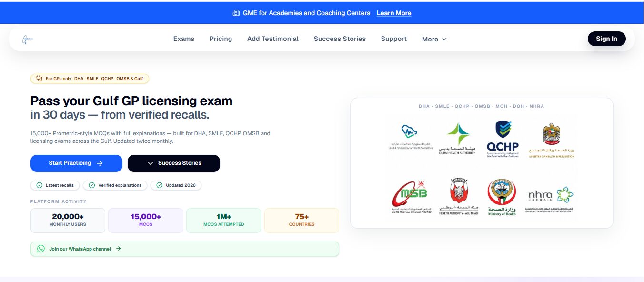
Task: Click the Platform Activity label
Action: click(59, 201)
